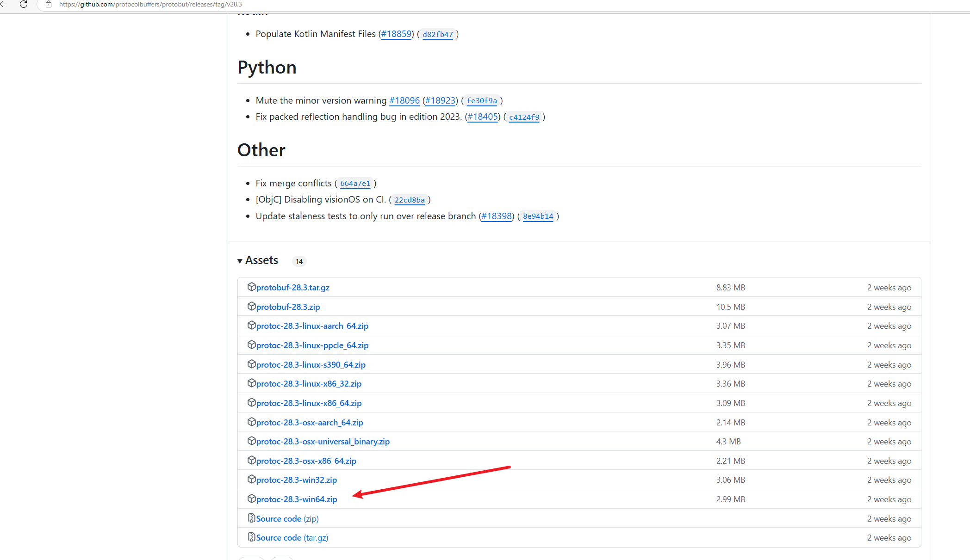Download protoc-28.3-win64.zip
970x560 pixels.
[297, 499]
